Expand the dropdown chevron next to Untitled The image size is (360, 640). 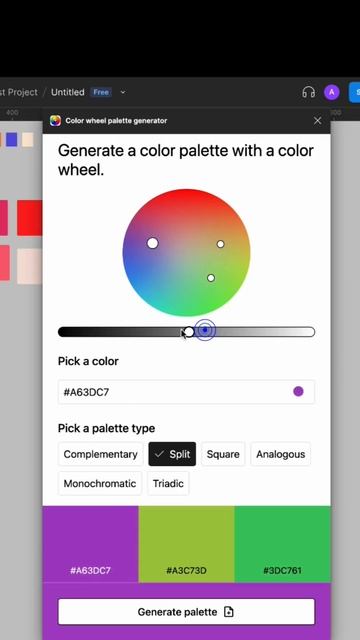click(x=123, y=92)
